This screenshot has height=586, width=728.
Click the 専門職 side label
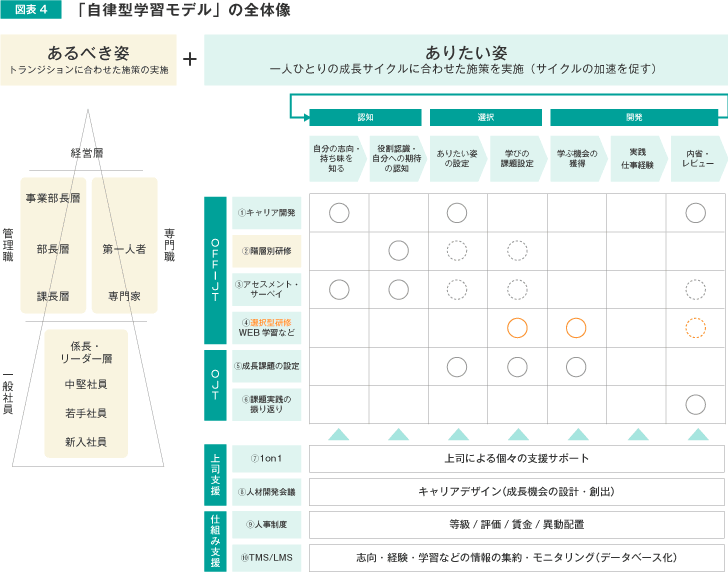point(169,245)
